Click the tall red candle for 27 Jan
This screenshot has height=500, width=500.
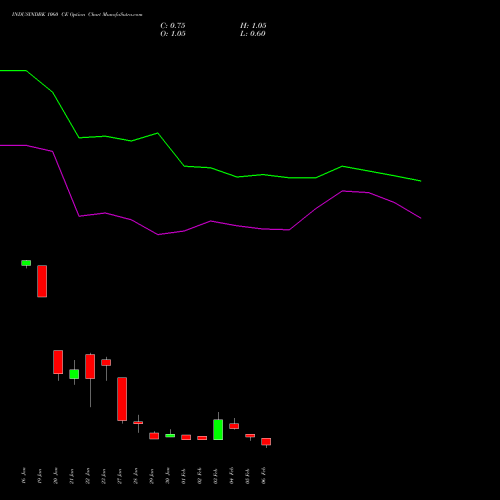click(122, 399)
